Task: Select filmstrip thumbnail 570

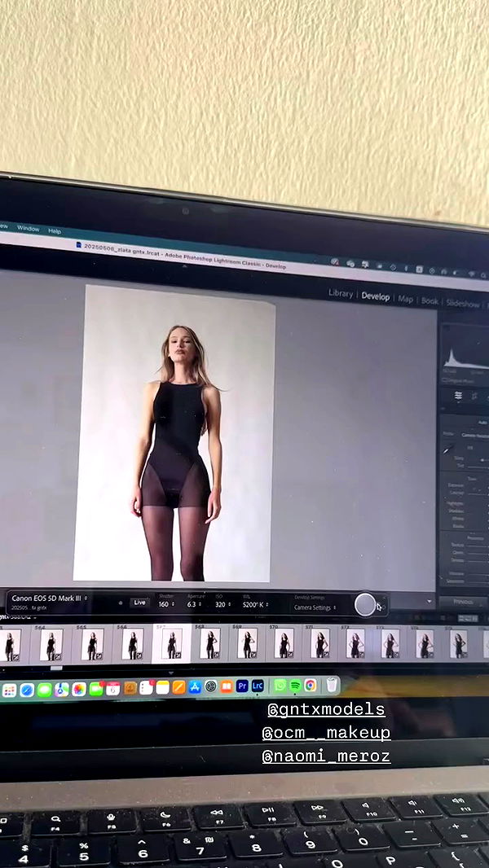Action: 284,644
